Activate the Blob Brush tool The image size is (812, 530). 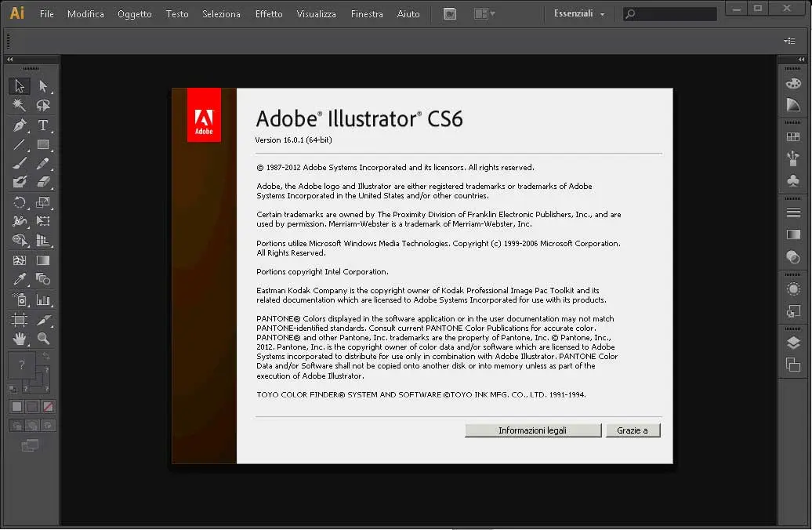point(19,182)
